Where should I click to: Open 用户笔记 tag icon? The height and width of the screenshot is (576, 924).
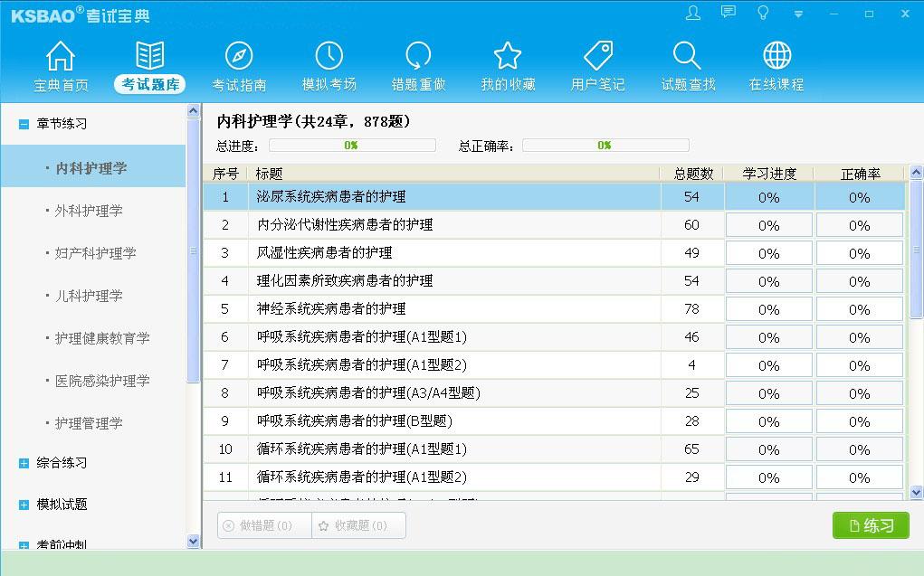click(x=598, y=57)
